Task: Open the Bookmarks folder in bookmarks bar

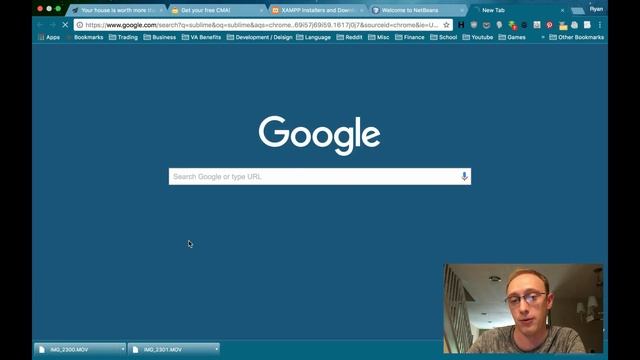Action: [85, 37]
